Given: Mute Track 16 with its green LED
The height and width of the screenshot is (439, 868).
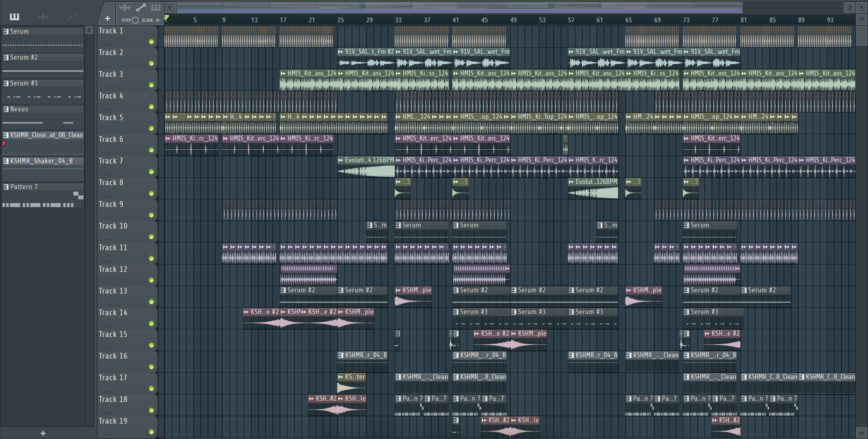Looking at the screenshot, I should (152, 367).
